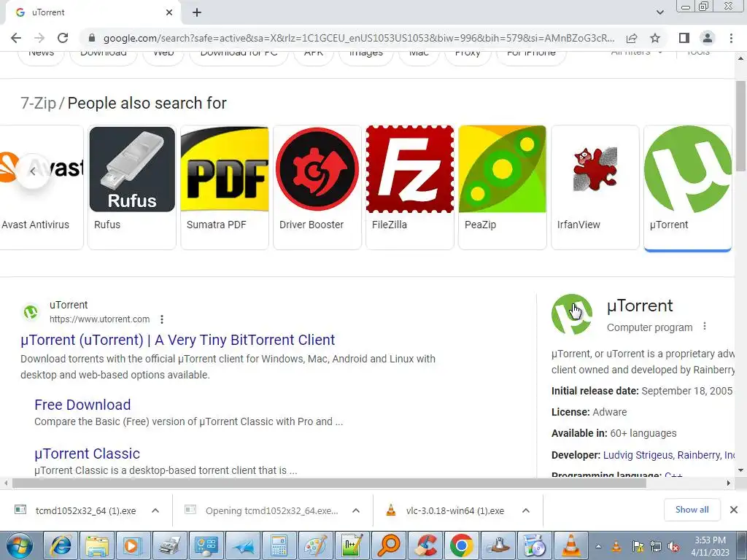Viewport: 747px width, 560px height.
Task: Select the µTorrent carousel card
Action: 687,187
